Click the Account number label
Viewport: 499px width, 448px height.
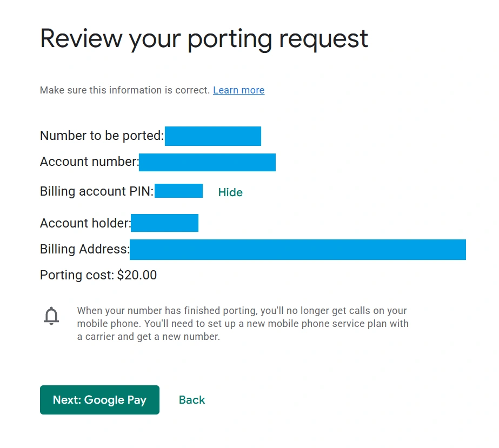click(x=89, y=162)
